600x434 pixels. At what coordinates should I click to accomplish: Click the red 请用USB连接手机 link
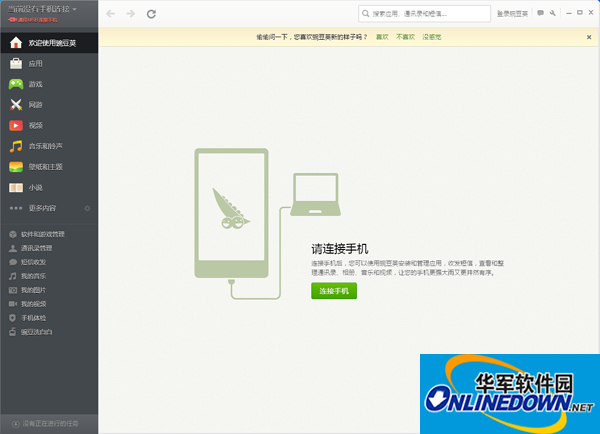33,20
